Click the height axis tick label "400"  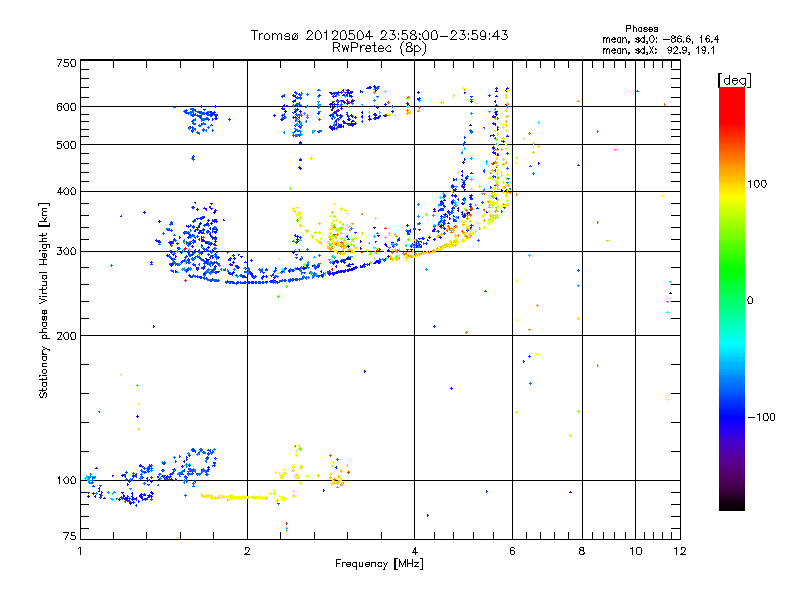coord(66,191)
